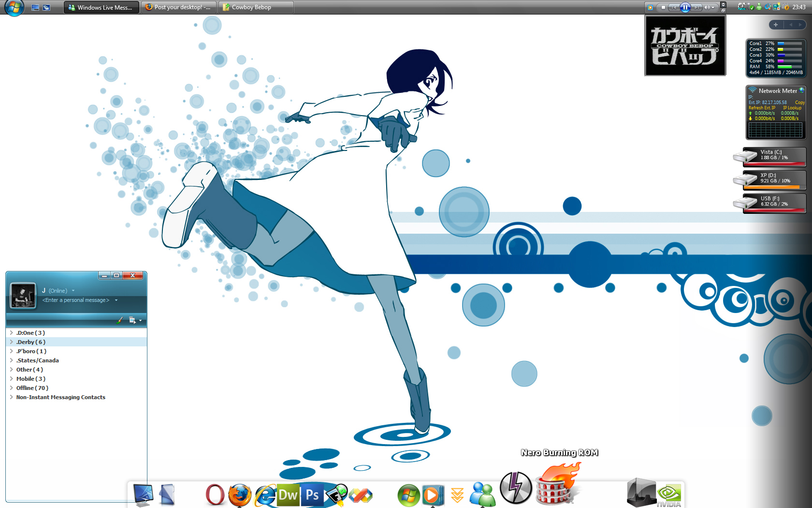Click Switch Between Windows quick launch icon
This screenshot has width=812, height=508.
(x=46, y=8)
